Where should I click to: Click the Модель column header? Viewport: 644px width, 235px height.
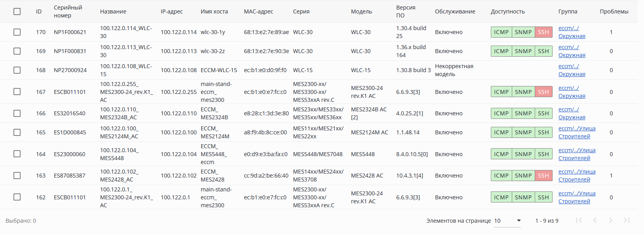361,11
